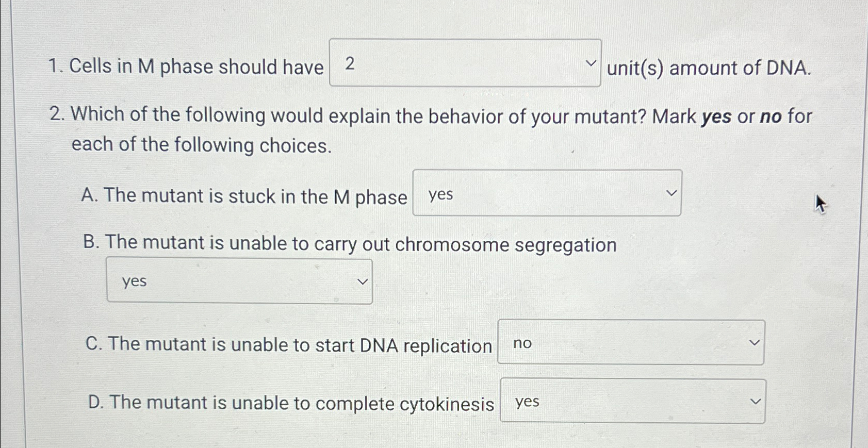This screenshot has width=868, height=448.
Task: Expand the chevron on option B's dropdown
Action: pyautogui.click(x=363, y=281)
